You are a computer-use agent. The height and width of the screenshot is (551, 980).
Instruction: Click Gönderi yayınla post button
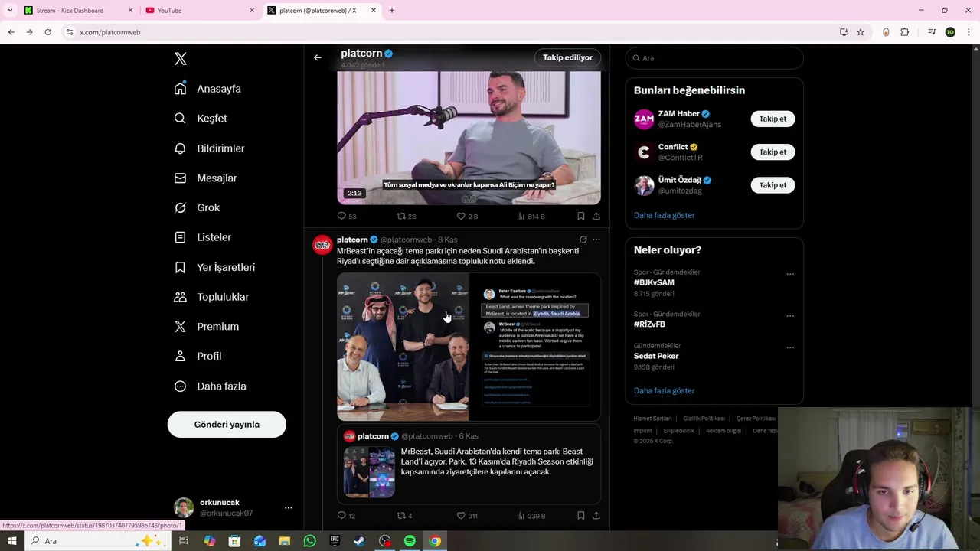[x=227, y=425]
